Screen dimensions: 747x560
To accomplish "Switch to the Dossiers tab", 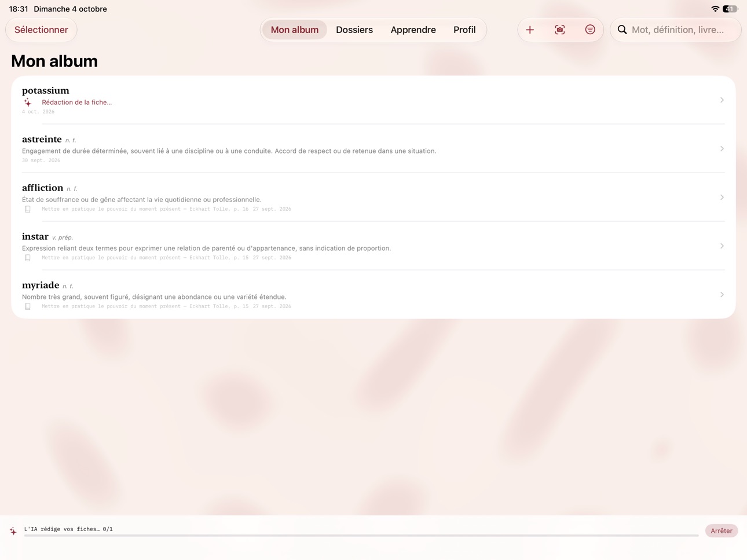I will click(354, 30).
